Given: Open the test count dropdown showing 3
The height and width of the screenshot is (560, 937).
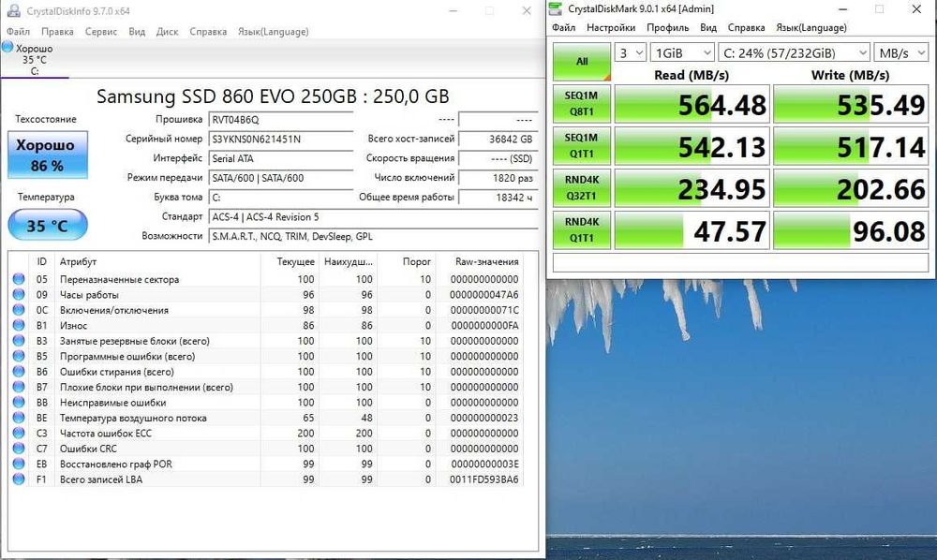Looking at the screenshot, I should click(x=630, y=53).
